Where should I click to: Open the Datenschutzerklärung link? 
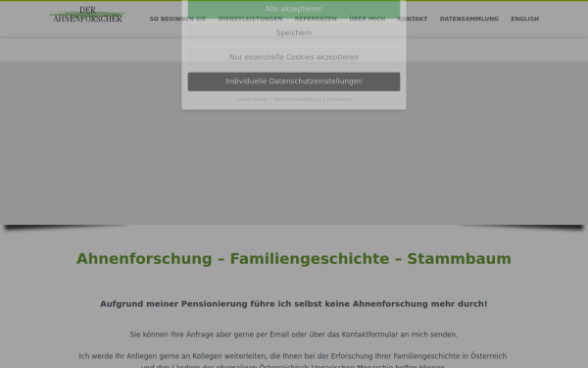coord(297,99)
